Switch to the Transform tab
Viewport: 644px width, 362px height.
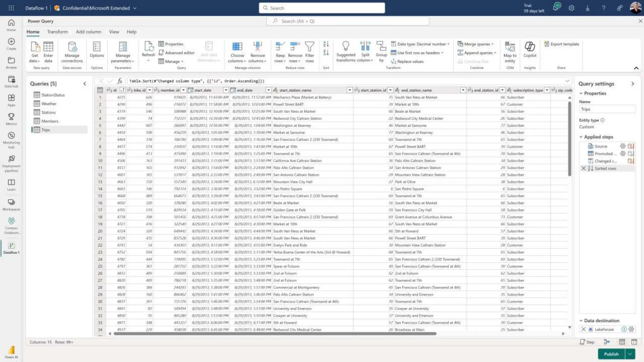(x=57, y=32)
